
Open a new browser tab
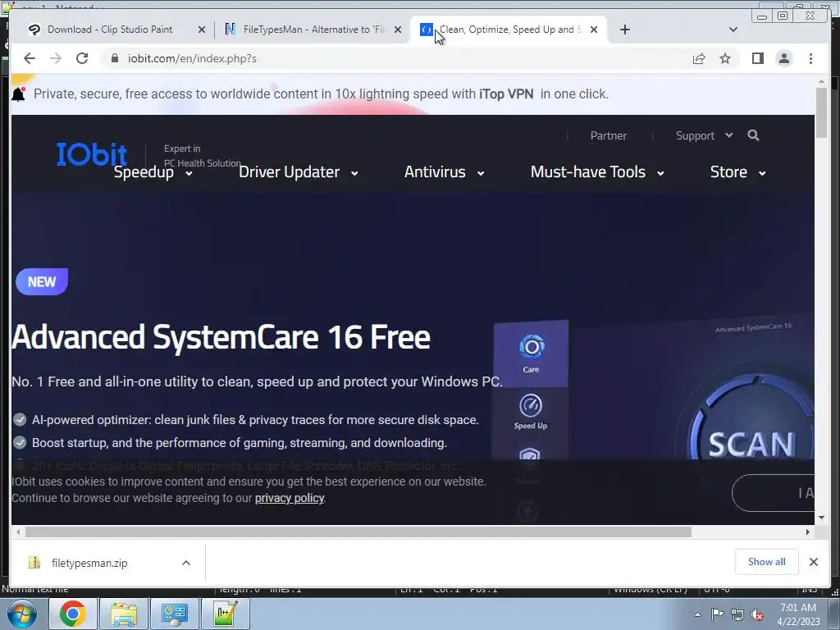coord(624,30)
